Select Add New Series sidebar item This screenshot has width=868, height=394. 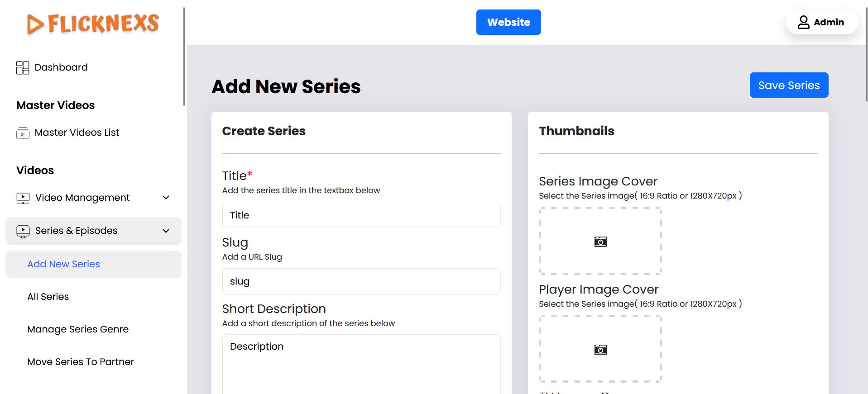pos(64,264)
